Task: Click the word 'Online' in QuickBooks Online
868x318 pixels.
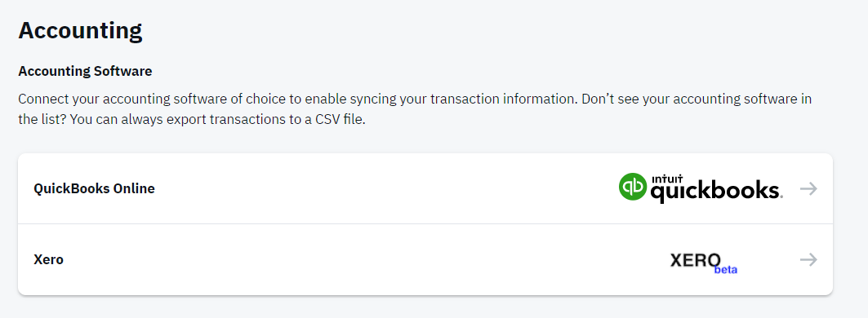Action: click(134, 188)
